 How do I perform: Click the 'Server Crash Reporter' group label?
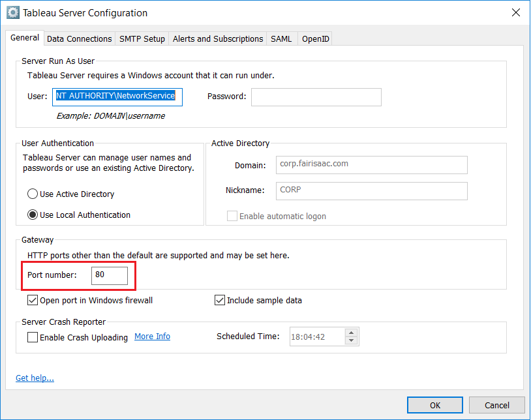[x=64, y=322]
